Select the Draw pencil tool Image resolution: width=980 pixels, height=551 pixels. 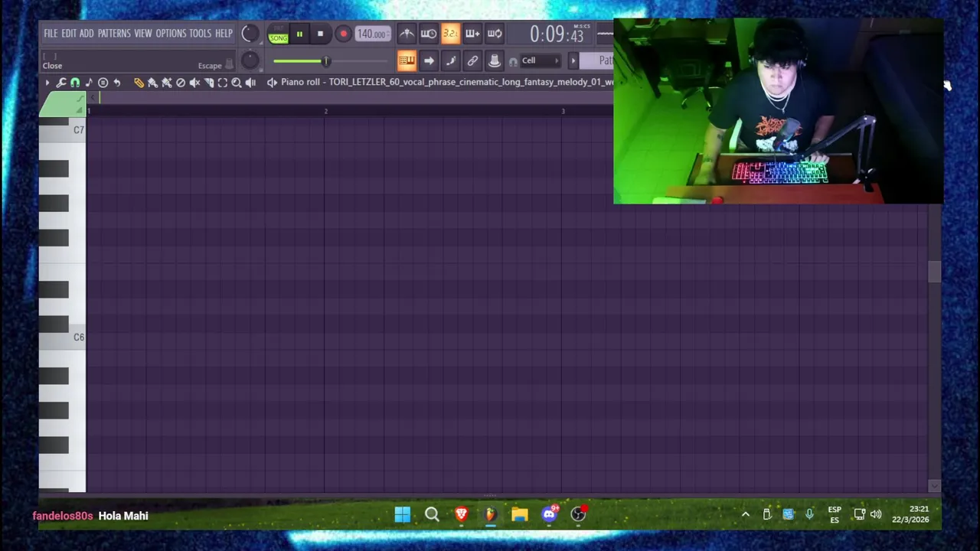tap(139, 83)
